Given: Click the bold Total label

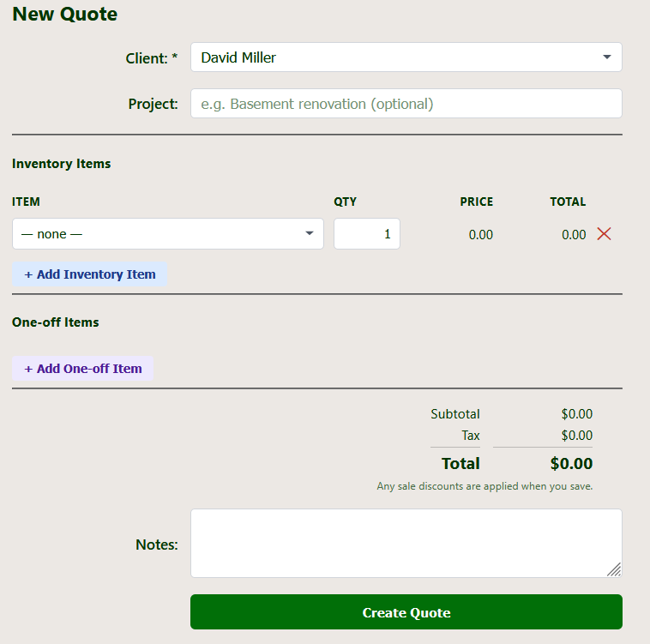Looking at the screenshot, I should point(460,464).
